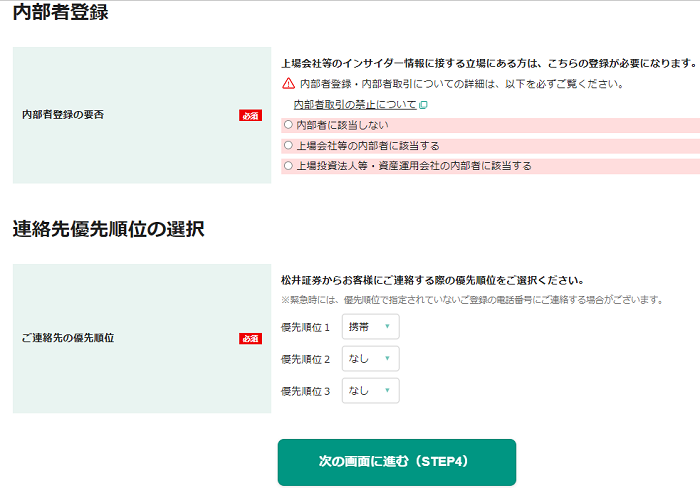The height and width of the screenshot is (488, 700).
Task: Click the red warning triangle icon
Action: click(x=289, y=83)
